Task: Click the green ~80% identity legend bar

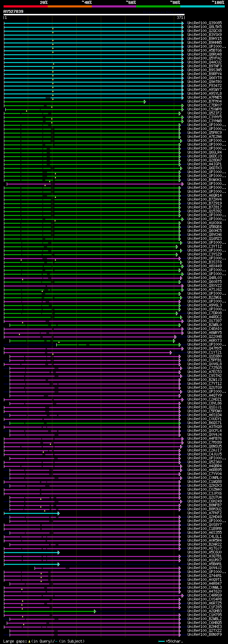Action: (158, 6)
